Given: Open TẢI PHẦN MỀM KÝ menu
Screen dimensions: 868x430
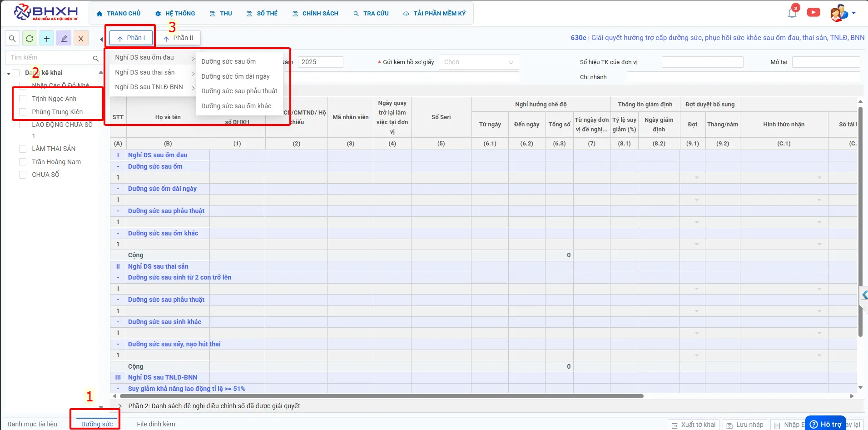Looking at the screenshot, I should point(435,14).
